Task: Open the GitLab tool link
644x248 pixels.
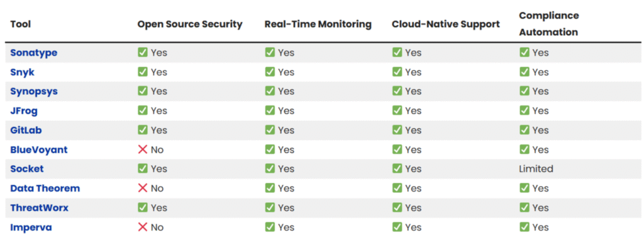Action: click(26, 131)
